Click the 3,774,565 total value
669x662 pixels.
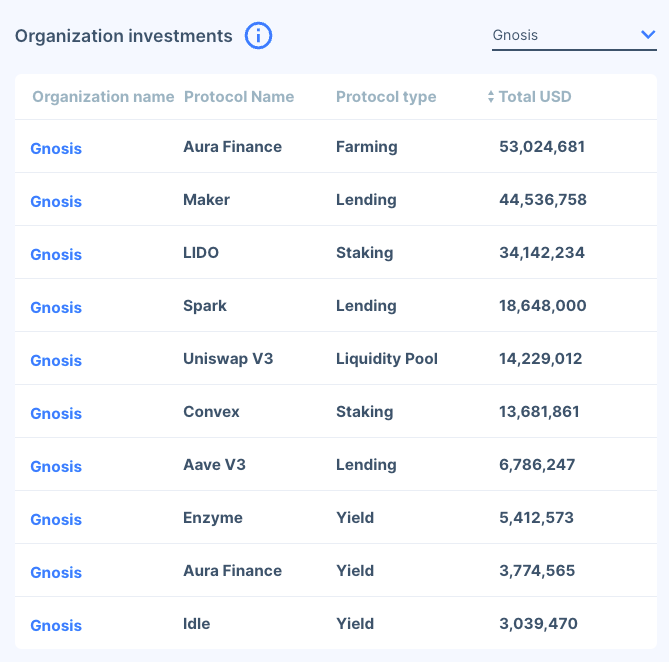point(537,571)
